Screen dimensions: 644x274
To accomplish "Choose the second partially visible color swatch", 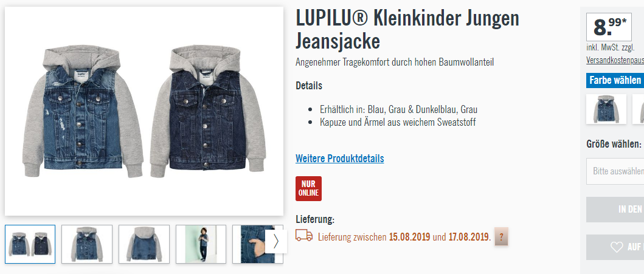I will (x=639, y=109).
